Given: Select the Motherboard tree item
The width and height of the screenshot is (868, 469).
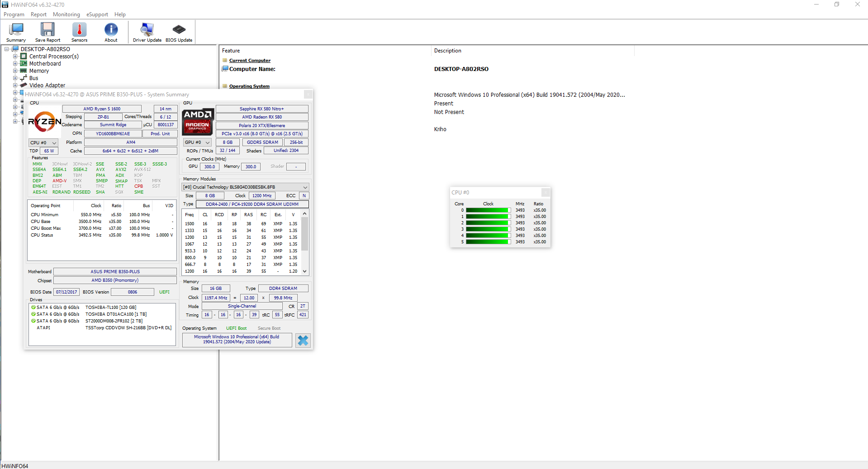Looking at the screenshot, I should 45,64.
